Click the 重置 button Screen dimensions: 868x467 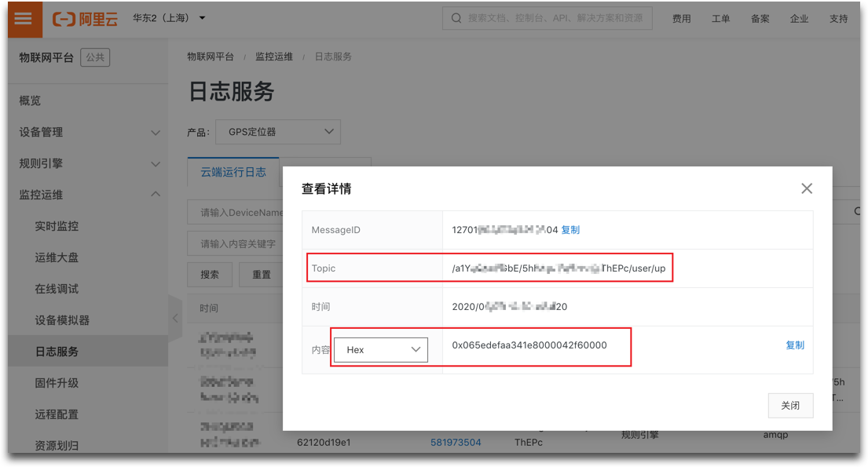(262, 275)
